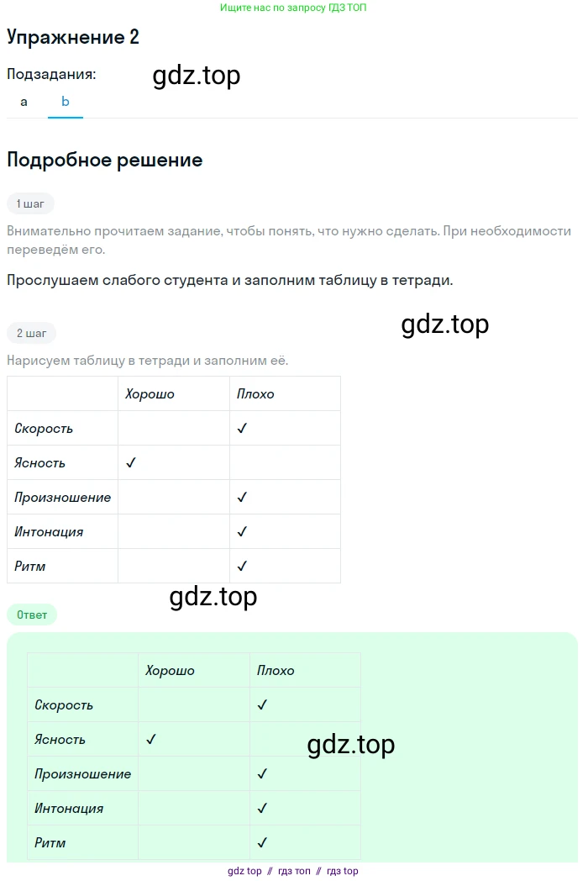Screen dimensions: 588x881
Task: Open the "Ищите нас по запросу ГДЗ ТОП" link
Action: (294, 8)
